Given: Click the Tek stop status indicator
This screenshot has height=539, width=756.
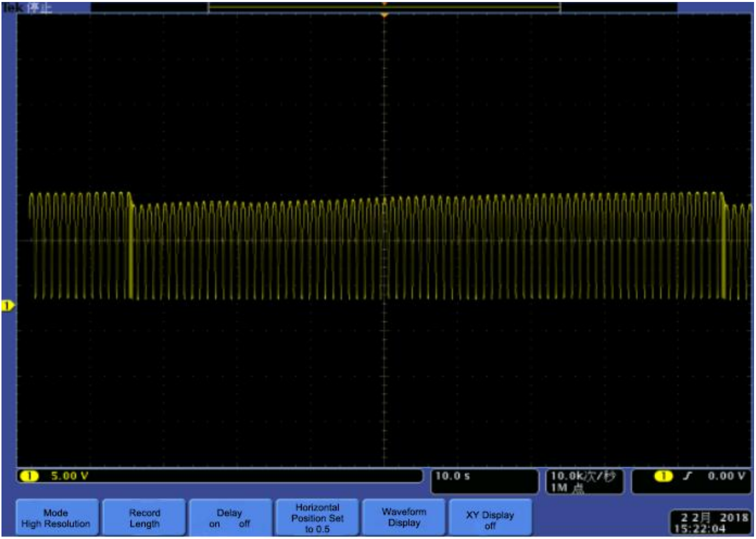Looking at the screenshot, I should [27, 8].
